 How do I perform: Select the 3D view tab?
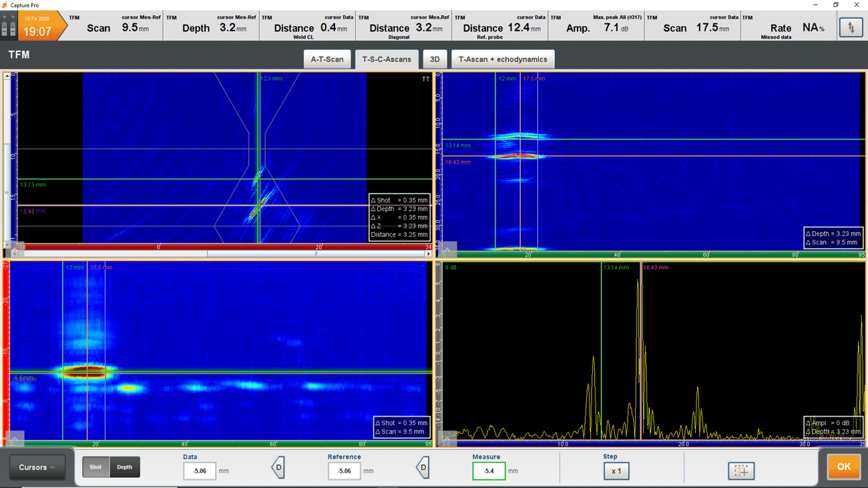tap(435, 59)
